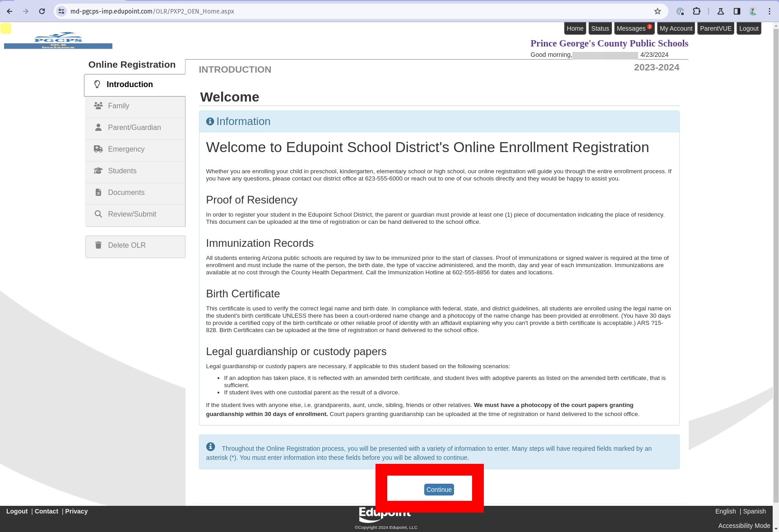Click the Continue button
The height and width of the screenshot is (532, 779).
click(x=439, y=489)
